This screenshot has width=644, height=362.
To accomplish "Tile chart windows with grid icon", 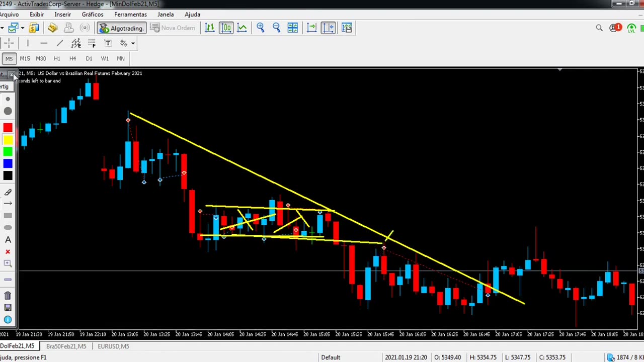I will (292, 28).
